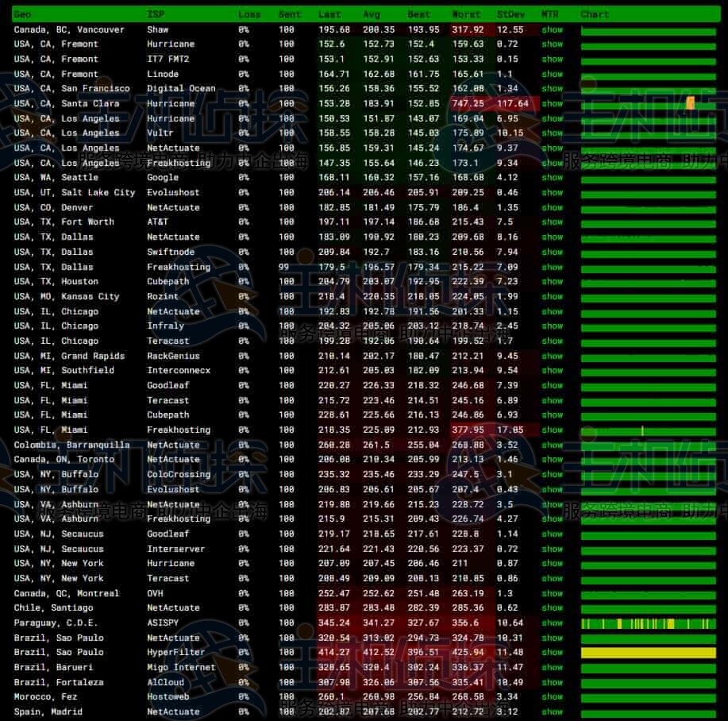This screenshot has width=728, height=721.
Task: Open the show link for Denver NetActuate
Action: click(552, 207)
